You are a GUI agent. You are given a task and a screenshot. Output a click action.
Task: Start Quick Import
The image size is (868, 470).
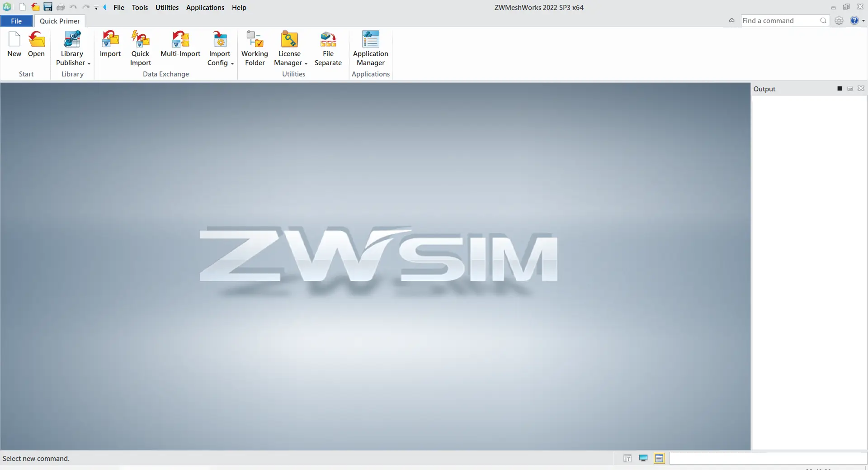click(x=141, y=48)
